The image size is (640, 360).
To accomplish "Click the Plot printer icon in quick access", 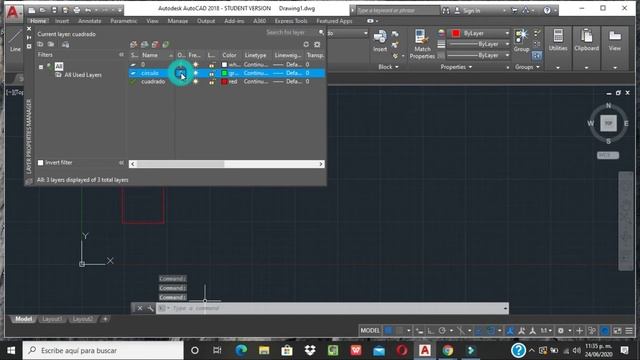I will coord(76,9).
